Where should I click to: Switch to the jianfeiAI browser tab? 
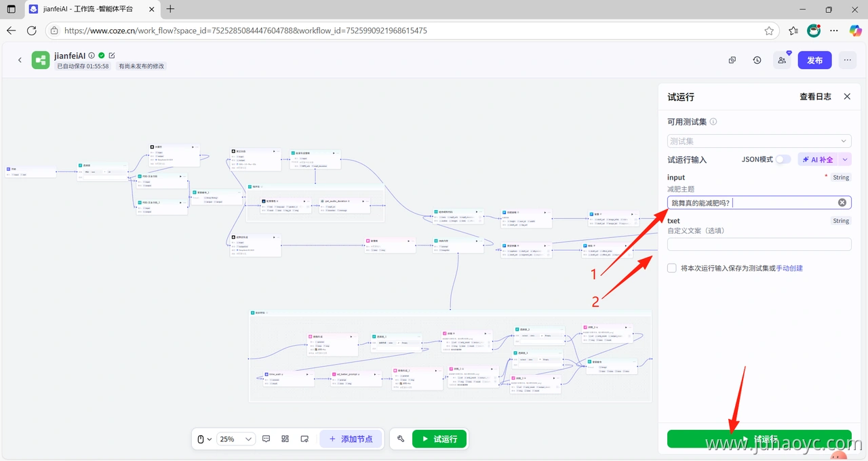(90, 9)
